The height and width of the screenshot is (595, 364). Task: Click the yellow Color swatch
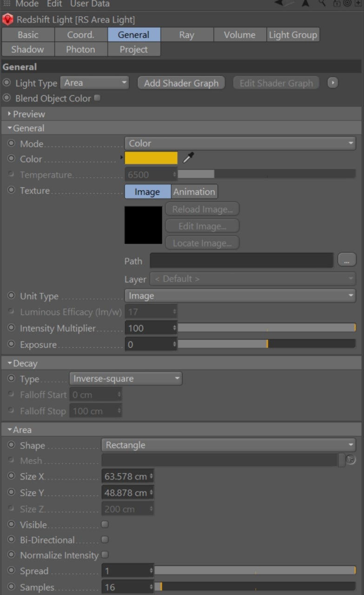coord(151,158)
